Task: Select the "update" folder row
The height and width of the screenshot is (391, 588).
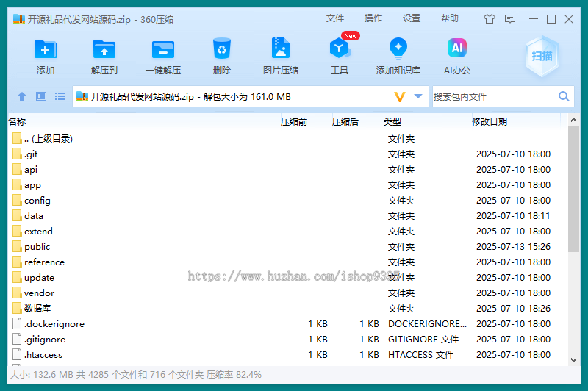Action: pos(287,277)
